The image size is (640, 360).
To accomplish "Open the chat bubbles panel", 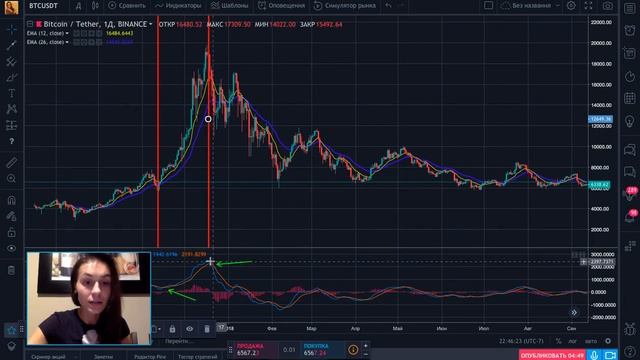I will point(630,150).
